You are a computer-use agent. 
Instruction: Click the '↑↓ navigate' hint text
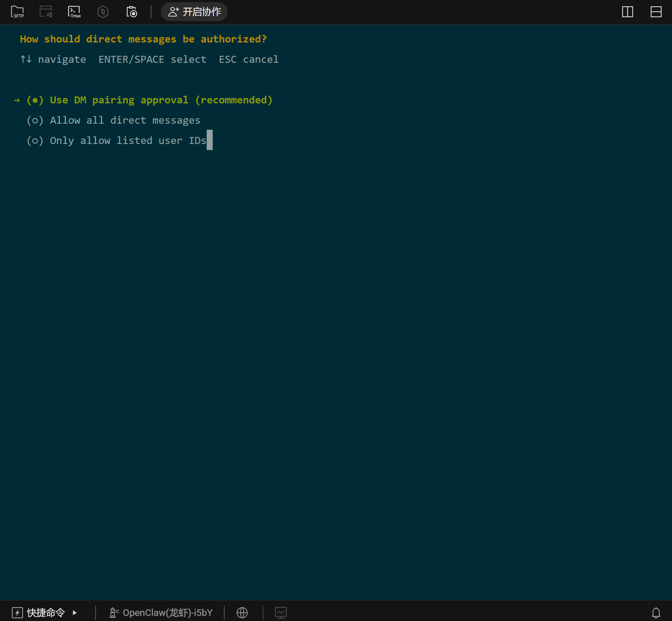[53, 60]
